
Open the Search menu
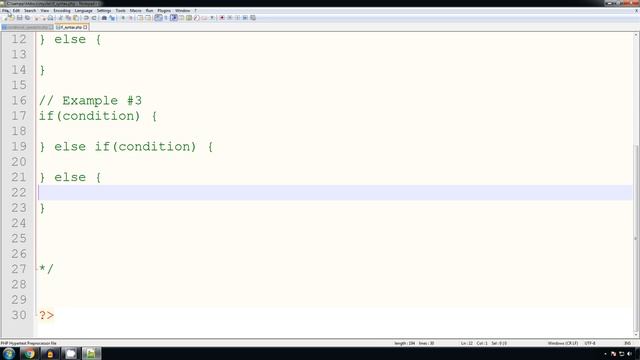30,11
